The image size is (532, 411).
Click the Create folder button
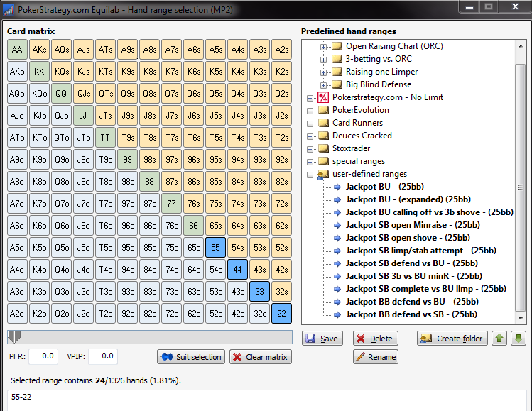coord(452,339)
